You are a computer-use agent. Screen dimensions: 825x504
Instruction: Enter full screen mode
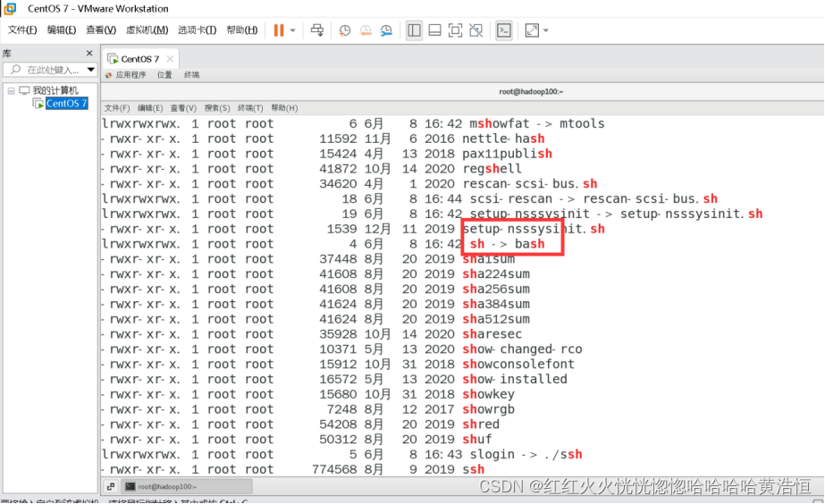(455, 30)
